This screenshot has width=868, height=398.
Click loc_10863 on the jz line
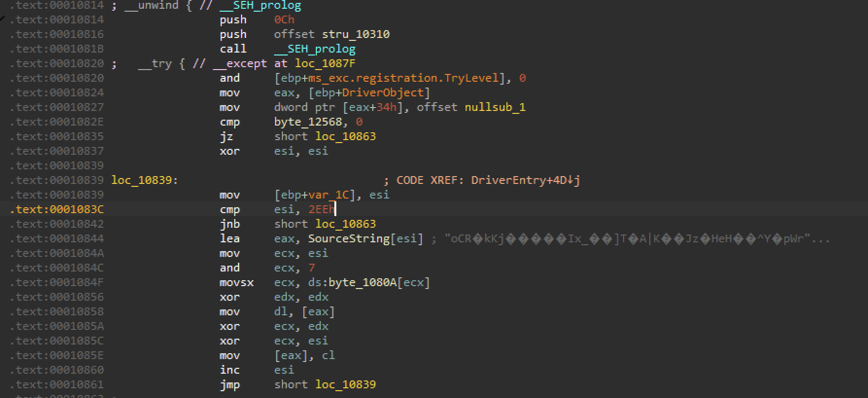[346, 136]
